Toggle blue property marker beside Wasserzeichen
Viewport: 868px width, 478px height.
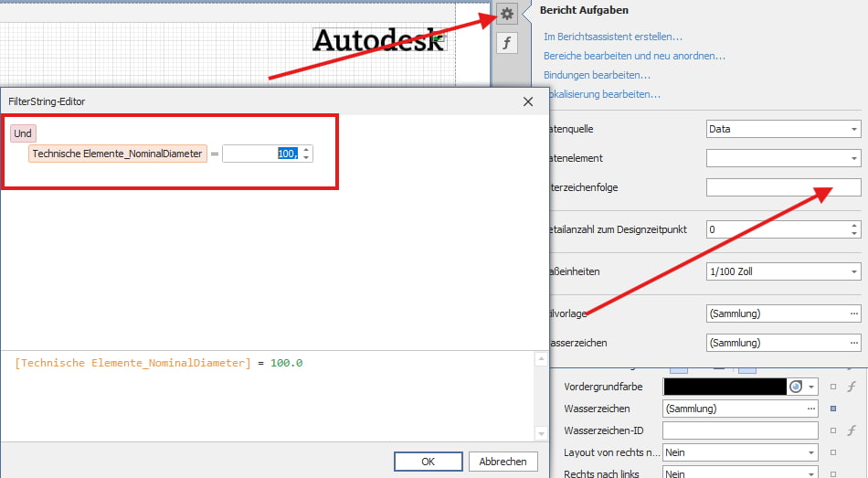(x=833, y=409)
